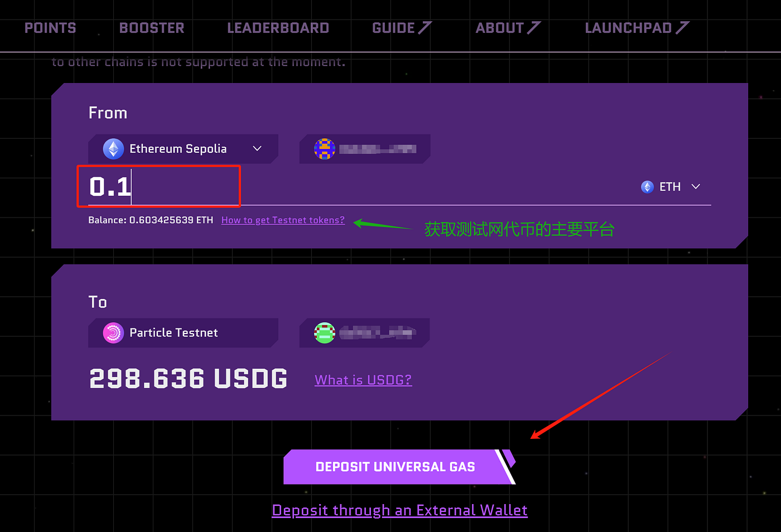This screenshot has width=781, height=532.
Task: Select the blurred To wallet address
Action: click(x=378, y=333)
